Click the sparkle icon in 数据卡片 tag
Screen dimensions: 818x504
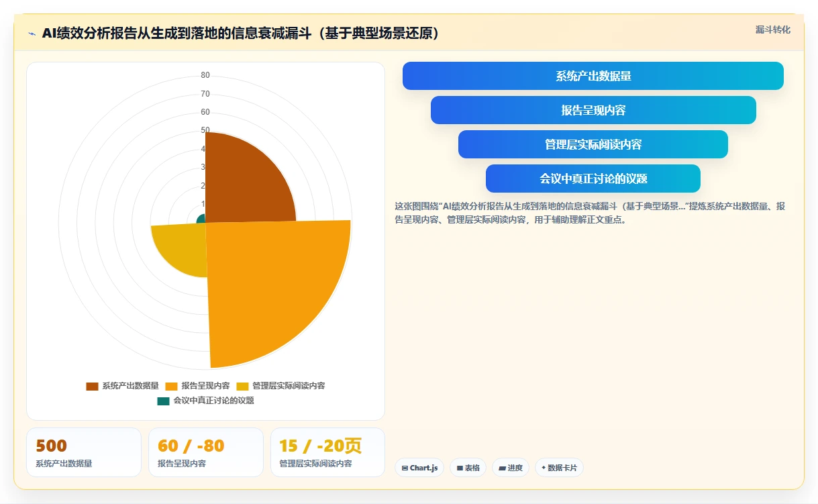tap(544, 468)
